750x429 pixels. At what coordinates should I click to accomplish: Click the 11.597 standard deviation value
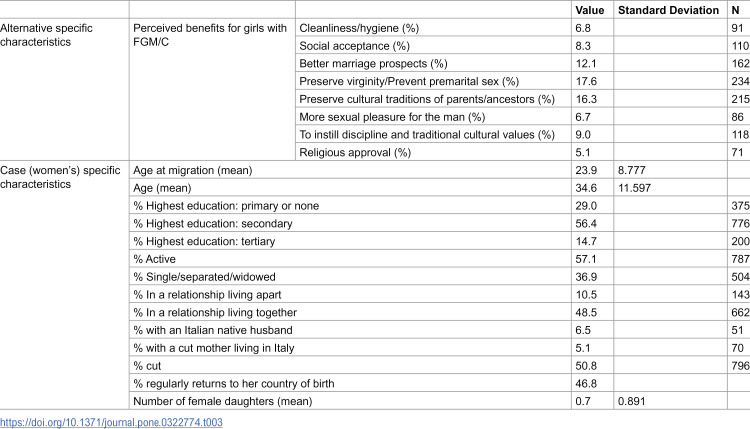634,188
